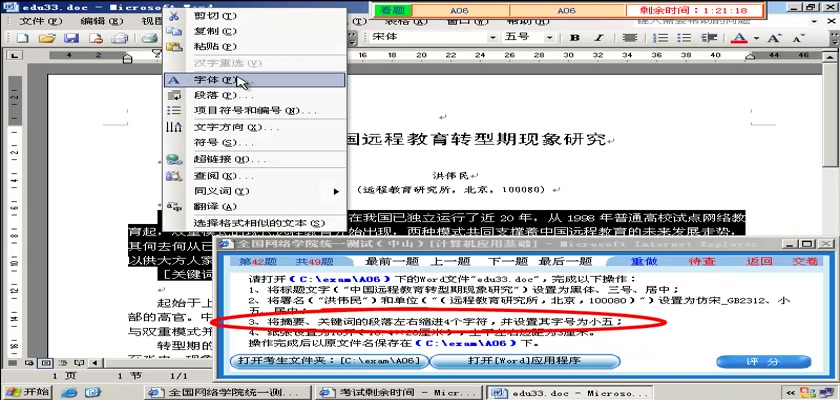Switch to 全国网络学院统一测 taskbar window
The image size is (840, 400).
tap(230, 393)
